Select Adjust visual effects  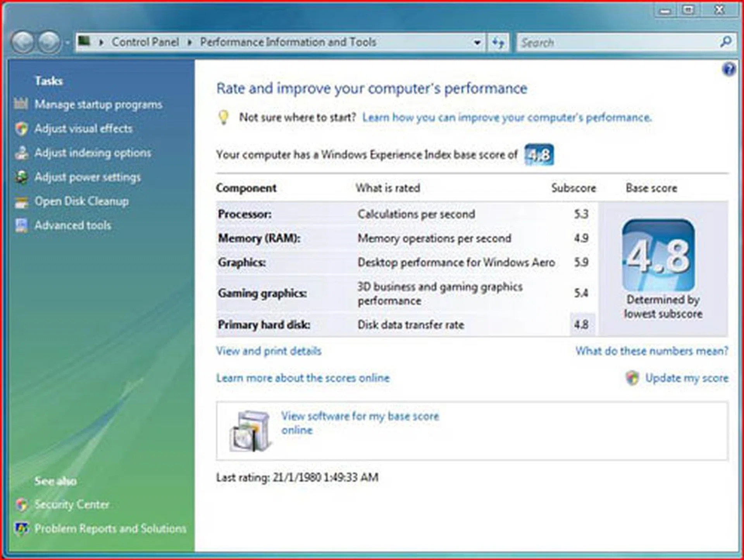83,129
